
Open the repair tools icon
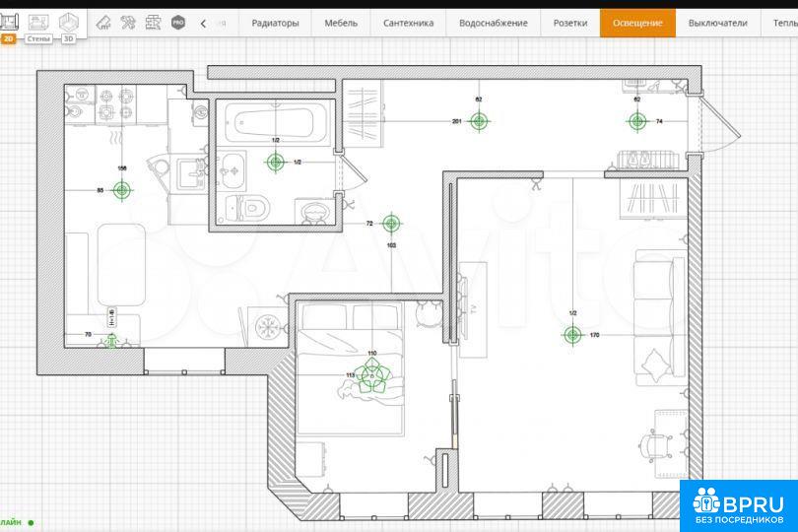[128, 22]
